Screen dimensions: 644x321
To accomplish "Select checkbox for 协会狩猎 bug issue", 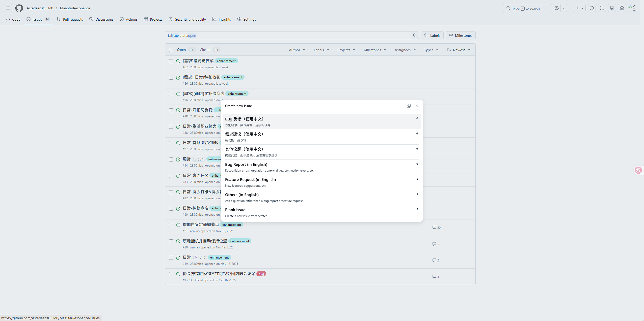I will pos(171,274).
